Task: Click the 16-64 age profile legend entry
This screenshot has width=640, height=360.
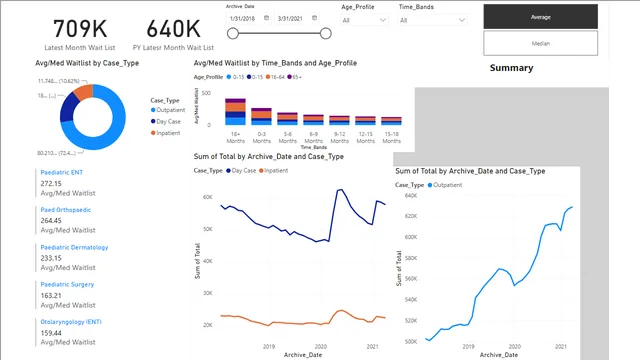Action: pyautogui.click(x=275, y=77)
